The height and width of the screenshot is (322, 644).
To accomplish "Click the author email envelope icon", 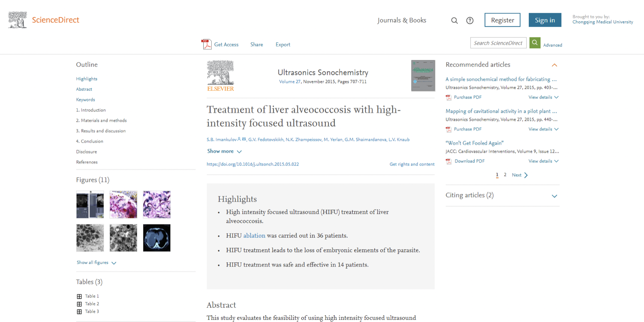I will click(244, 139).
